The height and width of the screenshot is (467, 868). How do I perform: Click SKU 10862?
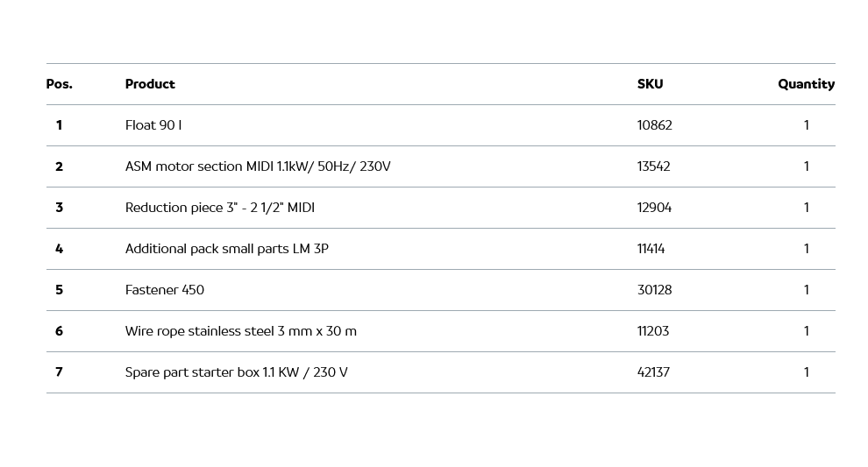(x=654, y=125)
